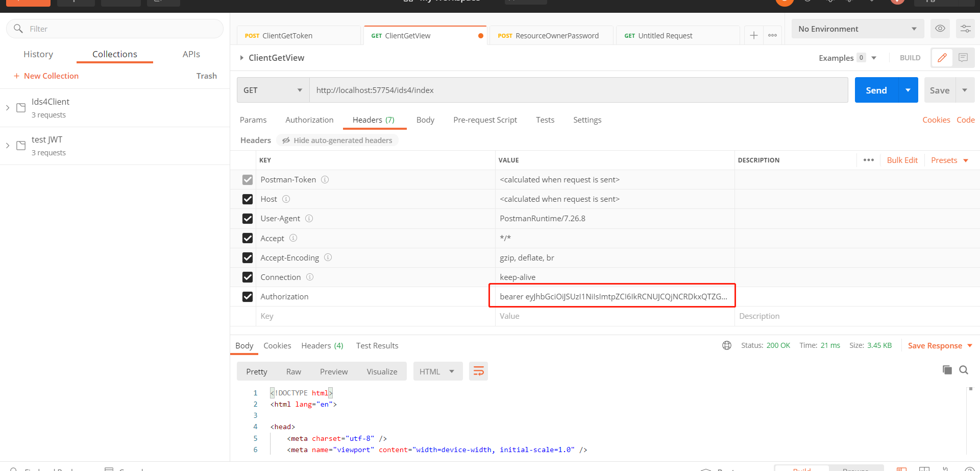Open the Body request tab

click(x=425, y=120)
